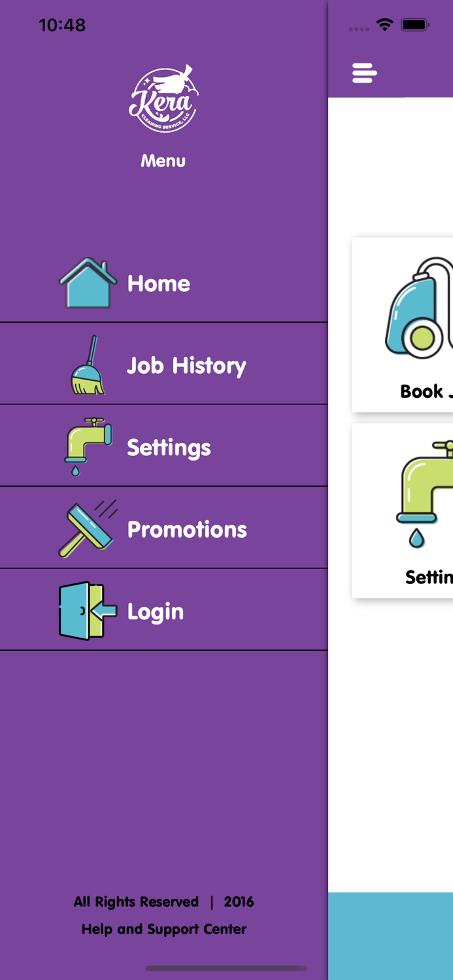Select the Login menu label
This screenshot has width=453, height=980.
tap(156, 612)
